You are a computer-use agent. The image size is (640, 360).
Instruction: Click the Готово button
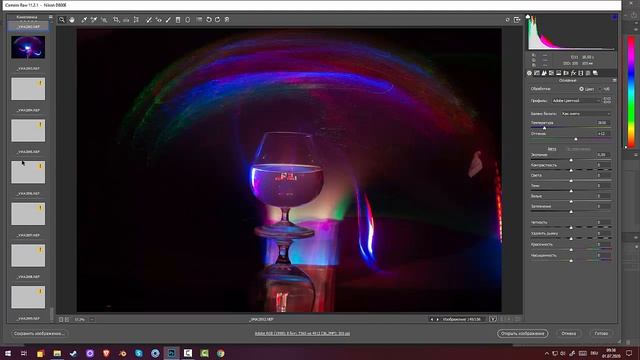tap(601, 333)
